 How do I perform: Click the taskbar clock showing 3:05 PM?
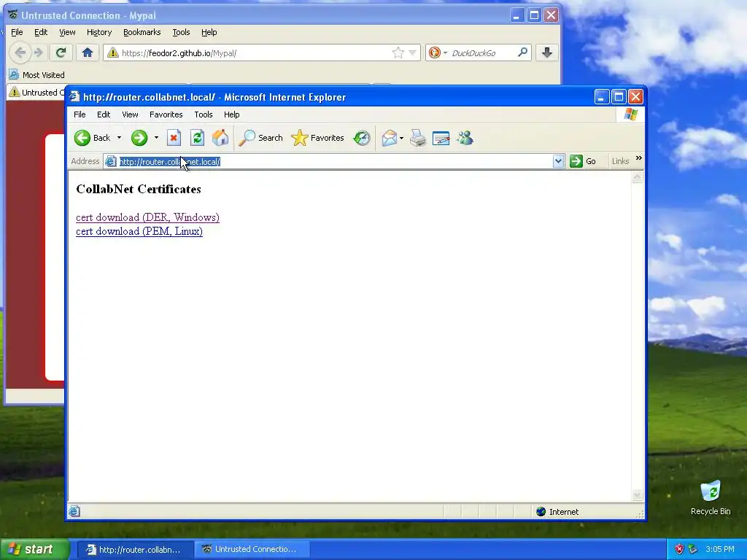pos(720,550)
